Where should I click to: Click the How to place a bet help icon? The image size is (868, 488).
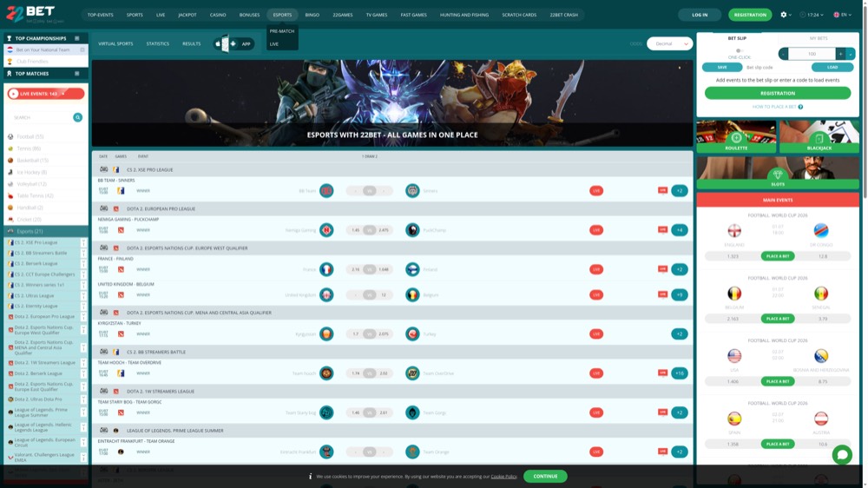800,107
